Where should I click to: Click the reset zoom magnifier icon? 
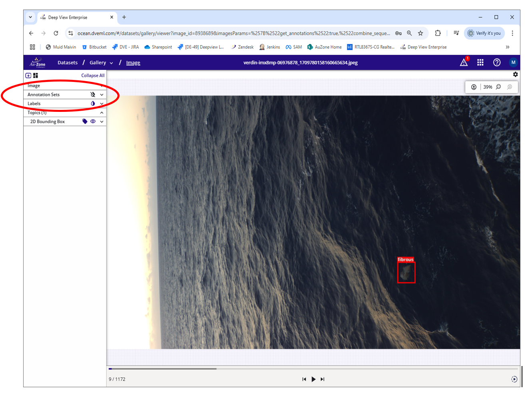pos(510,87)
